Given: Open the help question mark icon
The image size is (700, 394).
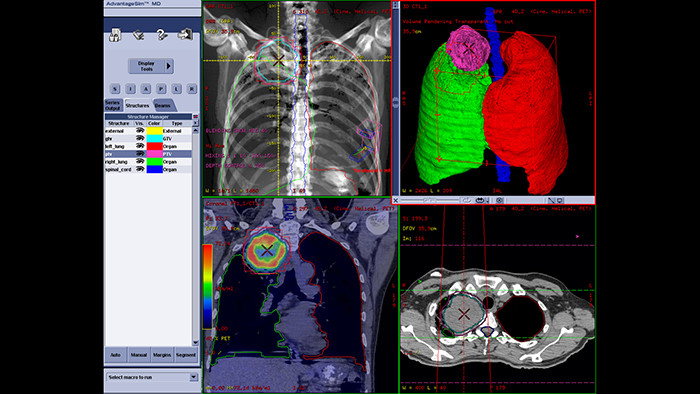Looking at the screenshot, I should [162, 35].
